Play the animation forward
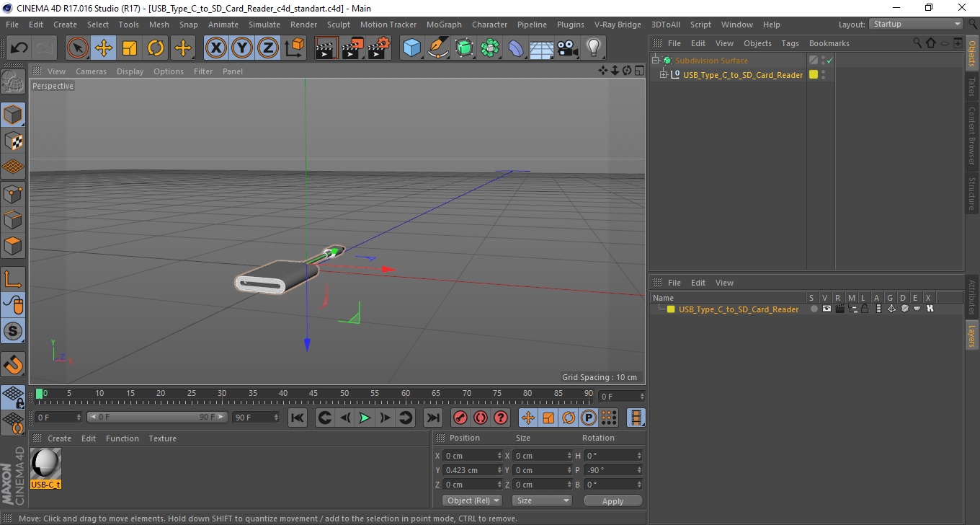This screenshot has height=525, width=980. click(x=365, y=418)
